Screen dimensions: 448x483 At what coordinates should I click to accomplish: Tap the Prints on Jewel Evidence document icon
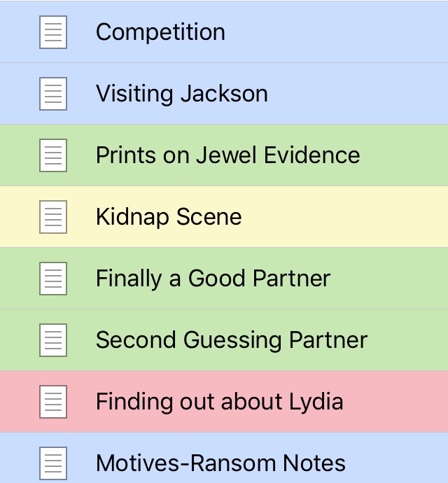(x=53, y=155)
